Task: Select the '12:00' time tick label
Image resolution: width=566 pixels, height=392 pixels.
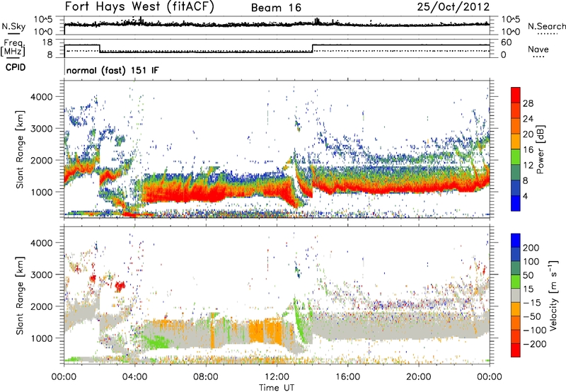Action: click(x=277, y=377)
